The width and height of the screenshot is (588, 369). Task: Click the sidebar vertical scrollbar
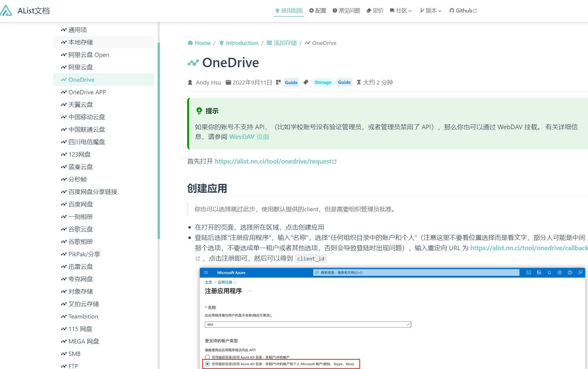159,140
